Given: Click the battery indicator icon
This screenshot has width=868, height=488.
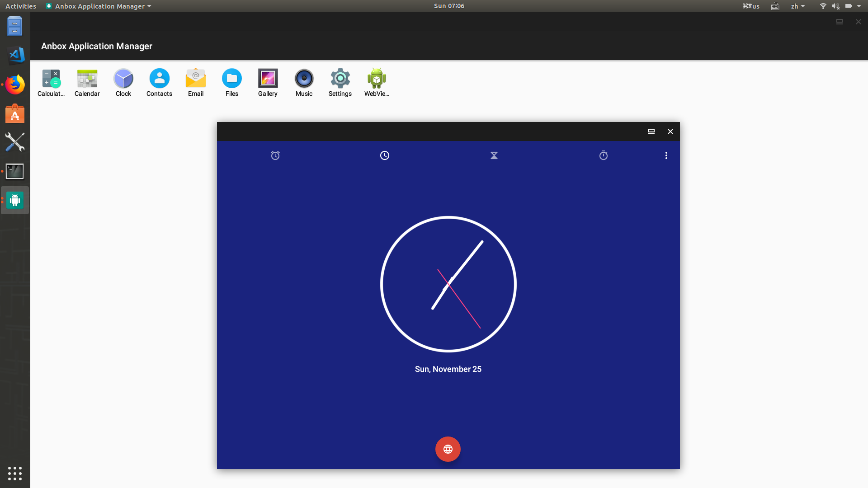Looking at the screenshot, I should tap(849, 6).
